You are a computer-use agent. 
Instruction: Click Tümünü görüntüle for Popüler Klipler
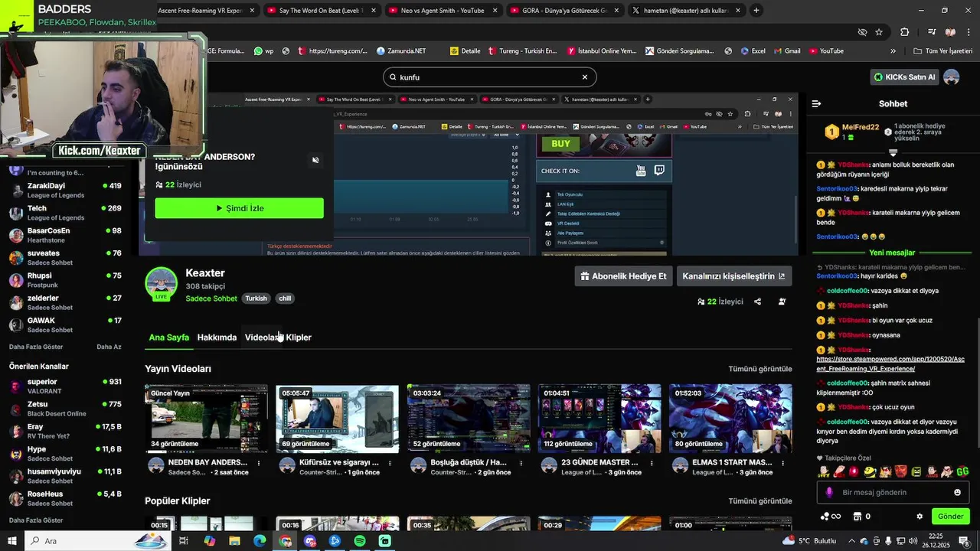click(760, 501)
